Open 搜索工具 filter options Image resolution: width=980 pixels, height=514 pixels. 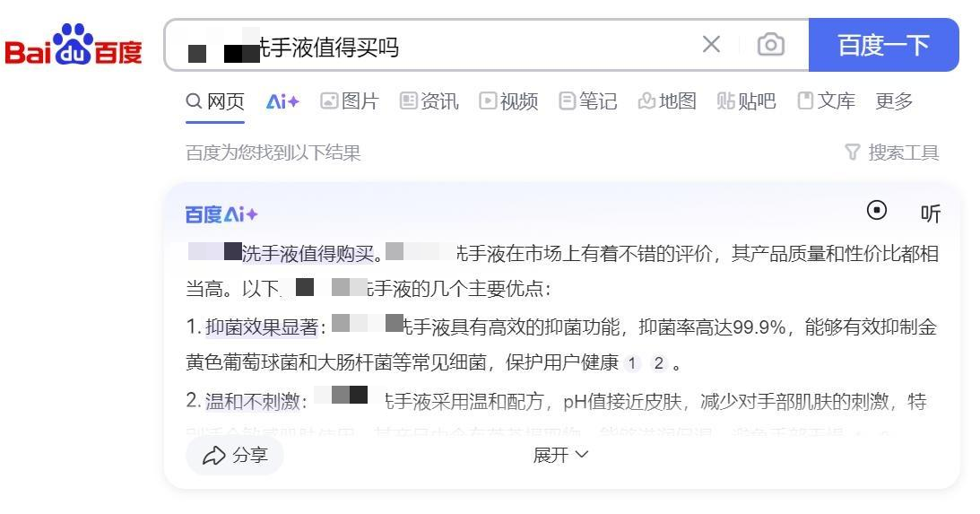point(892,153)
